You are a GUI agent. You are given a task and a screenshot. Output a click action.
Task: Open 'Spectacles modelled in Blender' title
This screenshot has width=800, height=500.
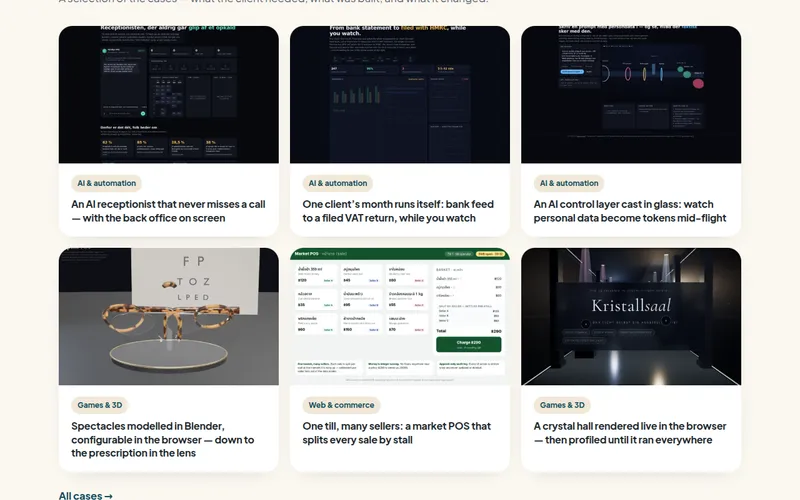pos(163,439)
